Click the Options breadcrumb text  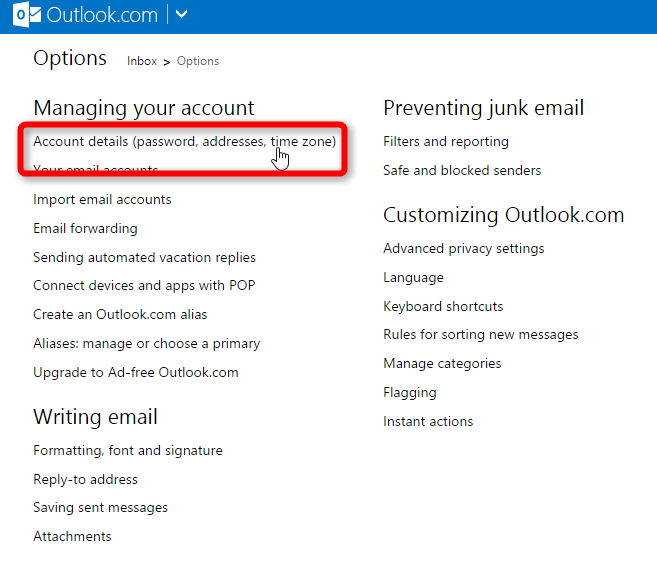(x=198, y=61)
